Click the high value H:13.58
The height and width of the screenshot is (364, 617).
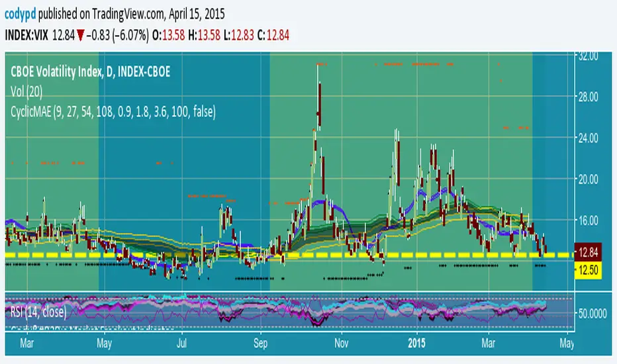(x=204, y=36)
